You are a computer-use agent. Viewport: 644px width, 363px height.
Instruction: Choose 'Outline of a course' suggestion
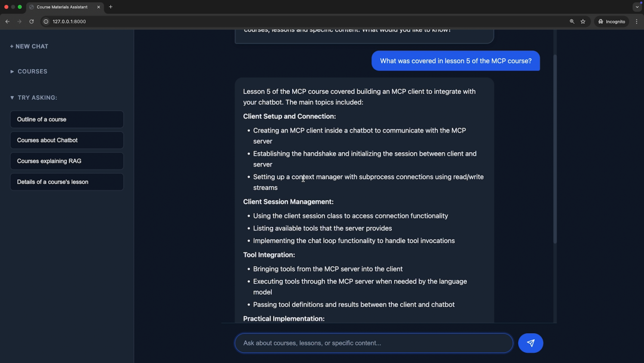pyautogui.click(x=67, y=119)
